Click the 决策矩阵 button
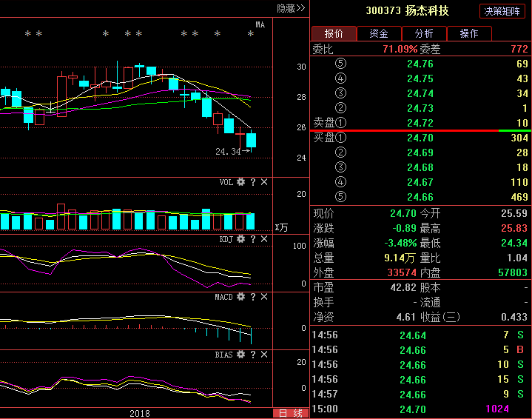Image resolution: width=532 pixels, height=419 pixels. [x=503, y=11]
